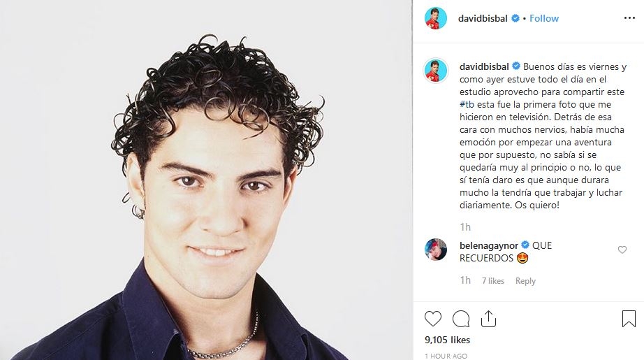
Task: Open the comment speech bubble icon
Action: tap(461, 319)
